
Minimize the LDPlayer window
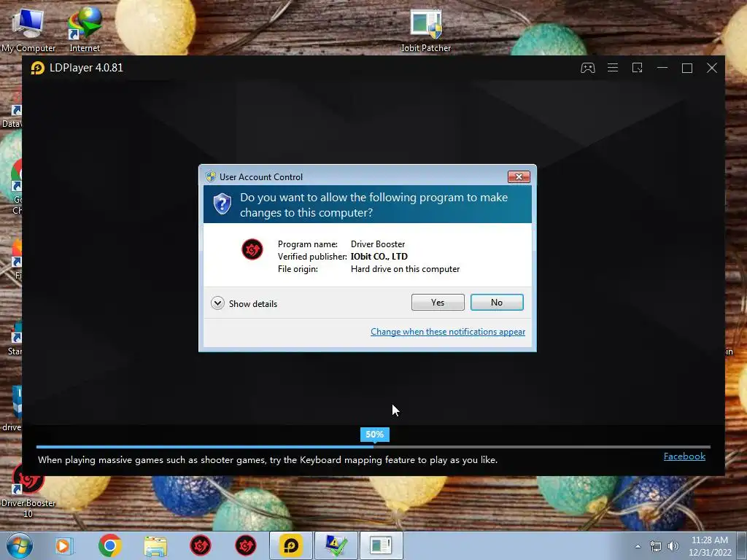click(x=662, y=68)
